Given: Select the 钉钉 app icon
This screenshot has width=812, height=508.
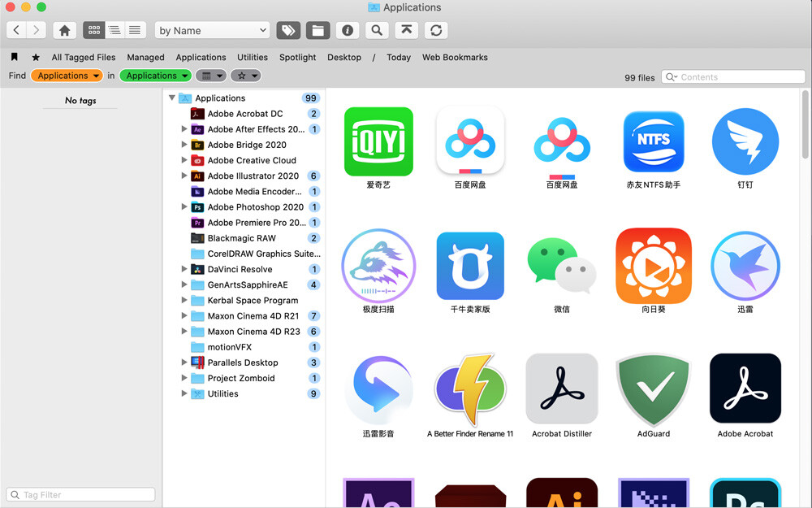Looking at the screenshot, I should click(x=745, y=141).
